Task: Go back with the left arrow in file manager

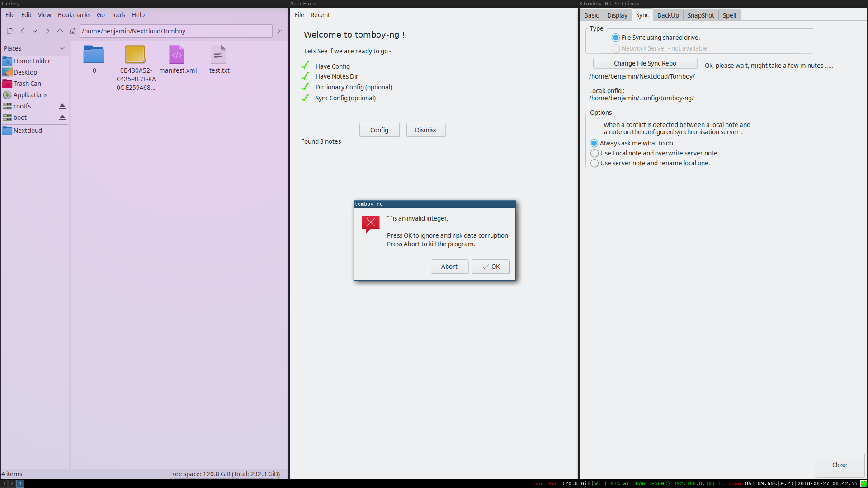Action: (x=23, y=31)
